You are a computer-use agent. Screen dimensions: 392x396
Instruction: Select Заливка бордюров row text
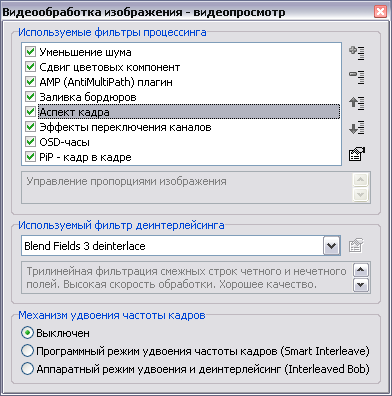(88, 97)
